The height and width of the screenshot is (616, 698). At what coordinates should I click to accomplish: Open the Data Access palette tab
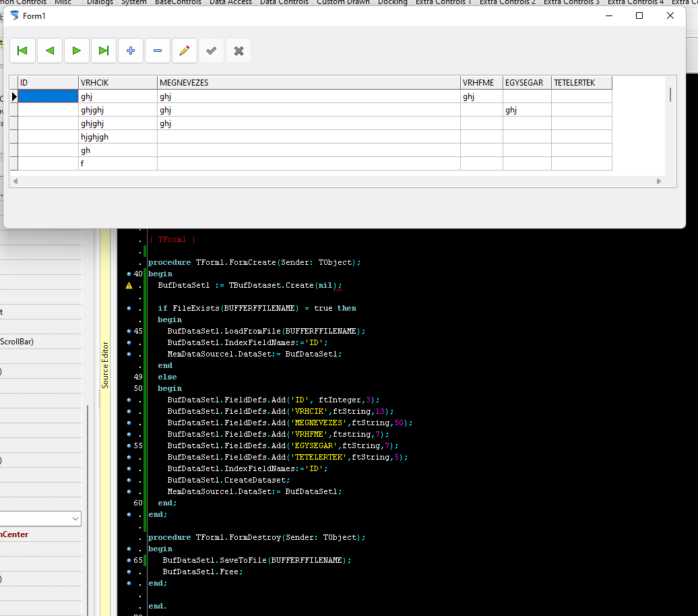pyautogui.click(x=230, y=2)
